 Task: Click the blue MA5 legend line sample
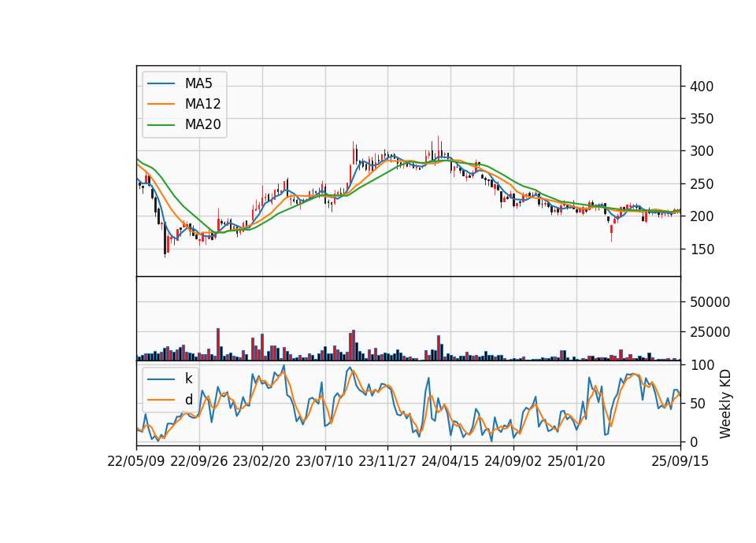click(x=161, y=83)
